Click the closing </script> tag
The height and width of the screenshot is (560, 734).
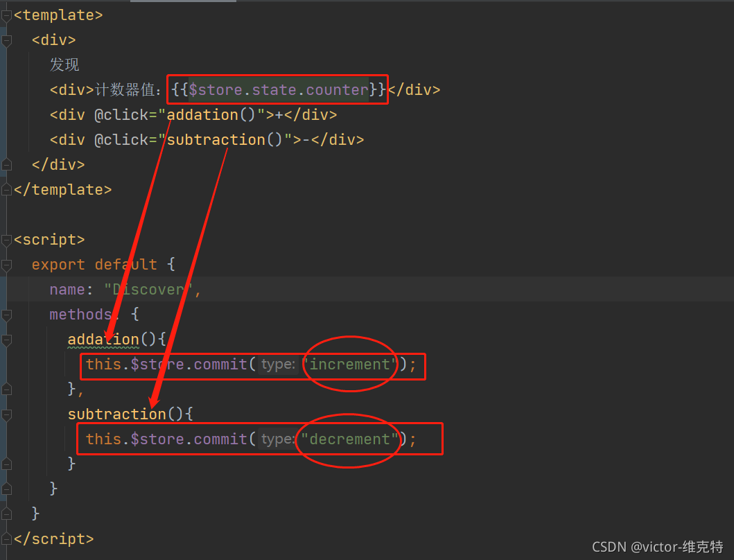54,539
